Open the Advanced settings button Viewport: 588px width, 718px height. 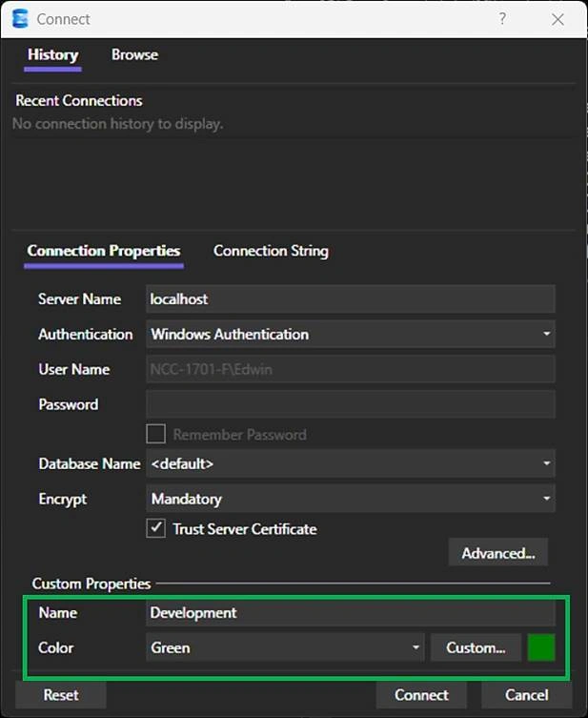pyautogui.click(x=497, y=553)
